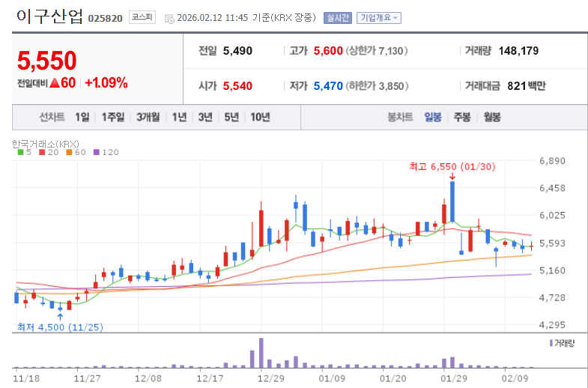Click the red up-triangle change indicator

(55, 83)
